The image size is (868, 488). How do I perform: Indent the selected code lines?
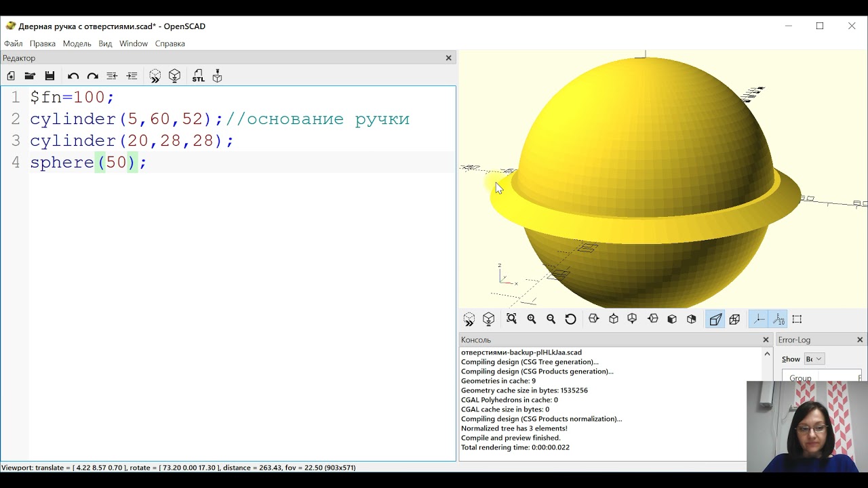pyautogui.click(x=132, y=76)
